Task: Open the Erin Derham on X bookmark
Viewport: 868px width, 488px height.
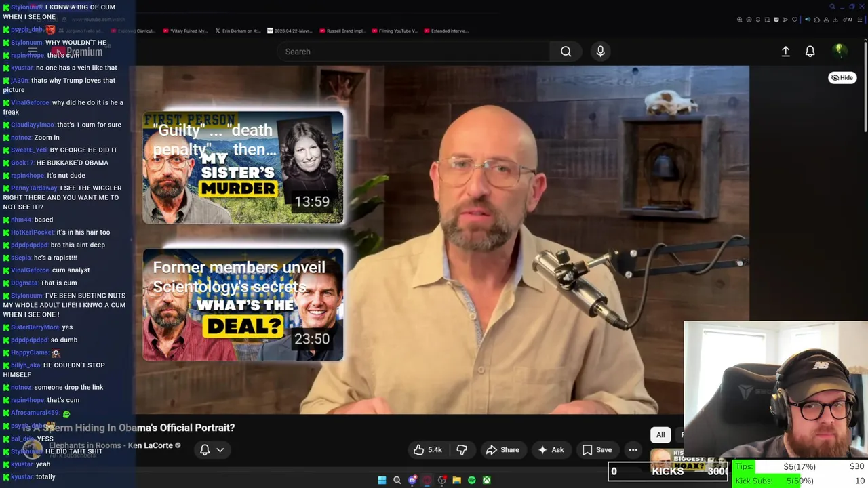Action: pos(237,30)
